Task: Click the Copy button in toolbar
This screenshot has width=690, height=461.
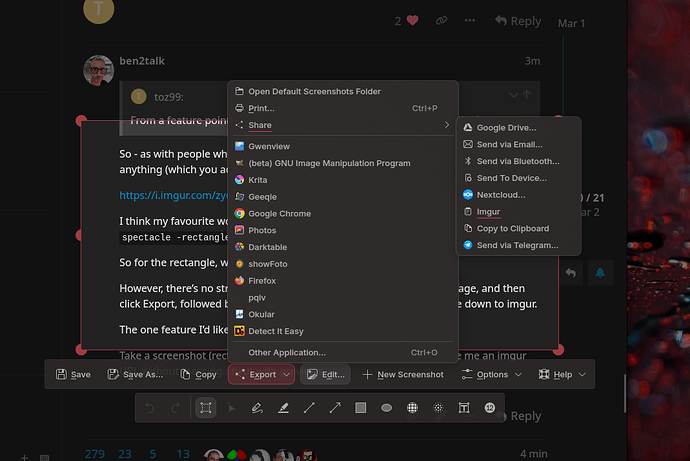Action: 198,374
